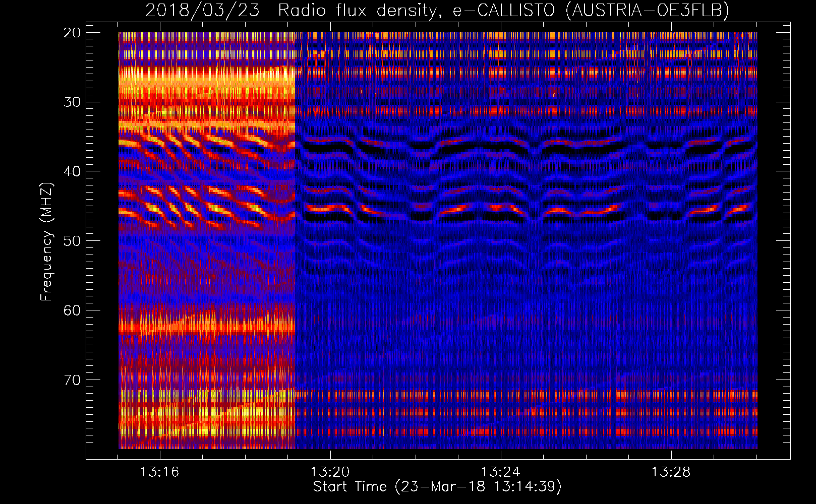The image size is (816, 504).
Task: Click the frequency tick label '20'
Action: pyautogui.click(x=72, y=33)
